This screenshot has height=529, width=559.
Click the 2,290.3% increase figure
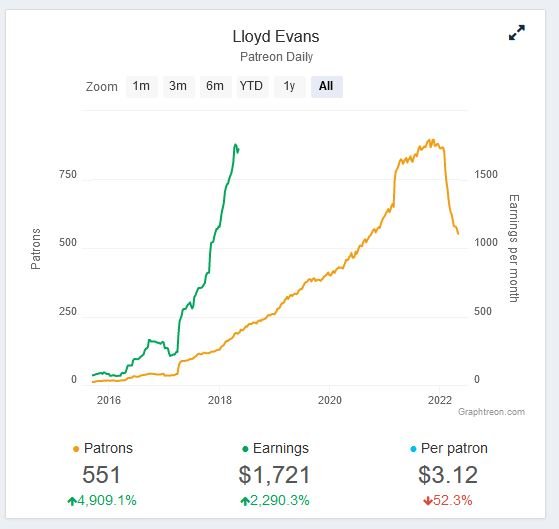click(x=275, y=500)
